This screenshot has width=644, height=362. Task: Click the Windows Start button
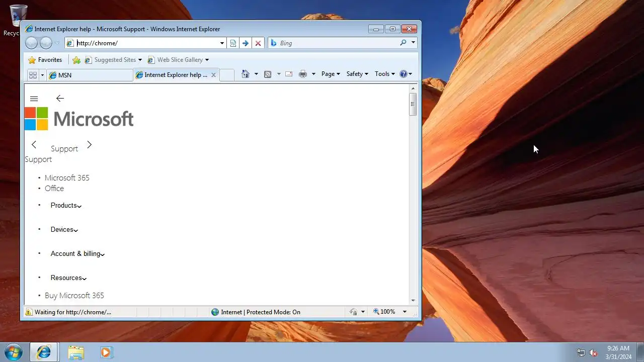[14, 352]
